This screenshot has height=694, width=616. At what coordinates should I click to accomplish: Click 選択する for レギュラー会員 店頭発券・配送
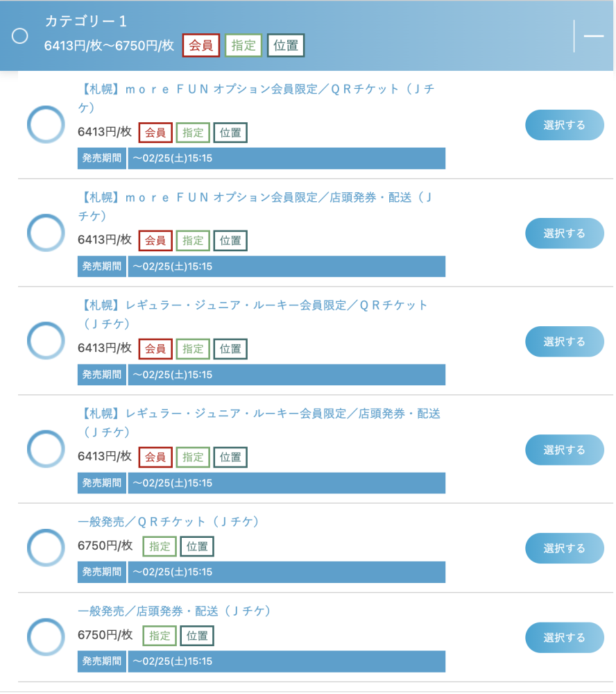click(564, 450)
